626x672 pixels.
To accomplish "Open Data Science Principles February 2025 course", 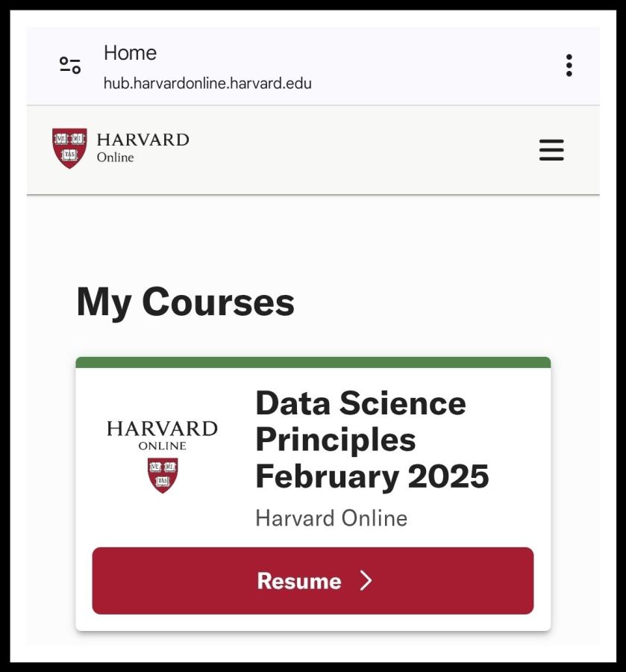I will coord(372,439).
